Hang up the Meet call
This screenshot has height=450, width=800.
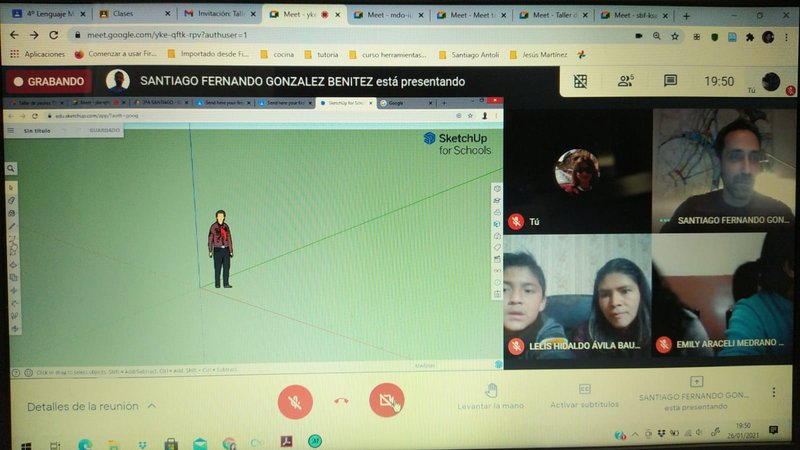pos(341,402)
